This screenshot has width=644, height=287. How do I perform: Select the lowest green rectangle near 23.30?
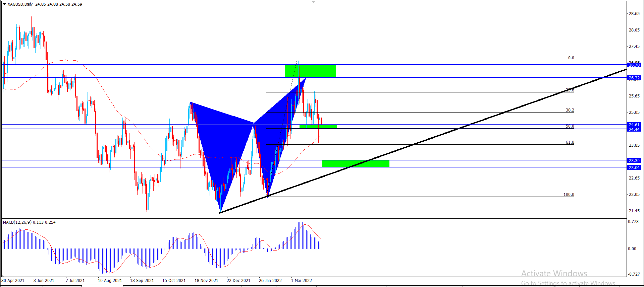point(356,163)
